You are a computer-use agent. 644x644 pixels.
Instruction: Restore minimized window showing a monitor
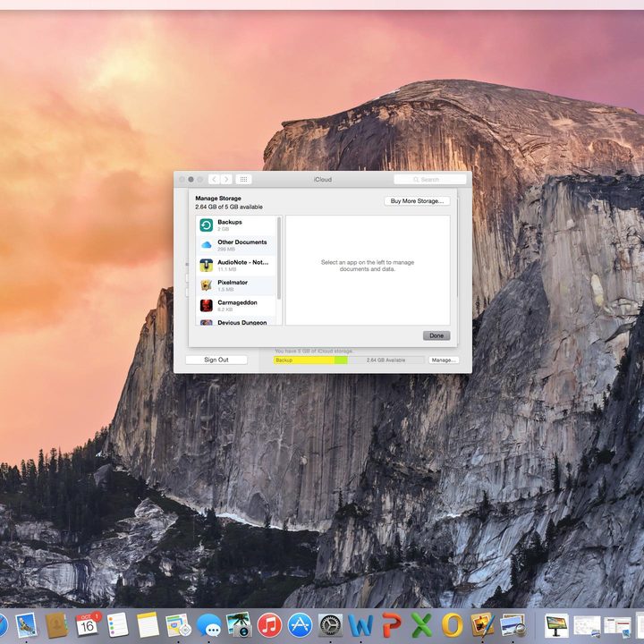(x=556, y=625)
